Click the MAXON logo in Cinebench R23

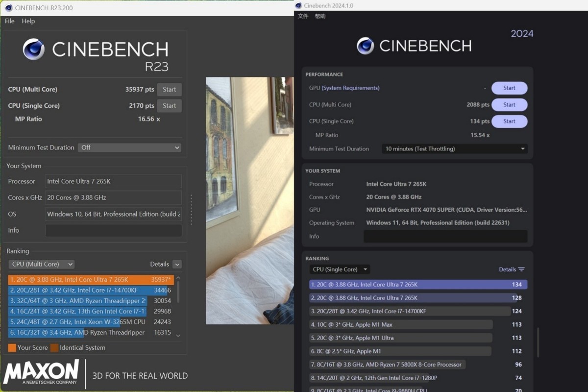click(41, 372)
